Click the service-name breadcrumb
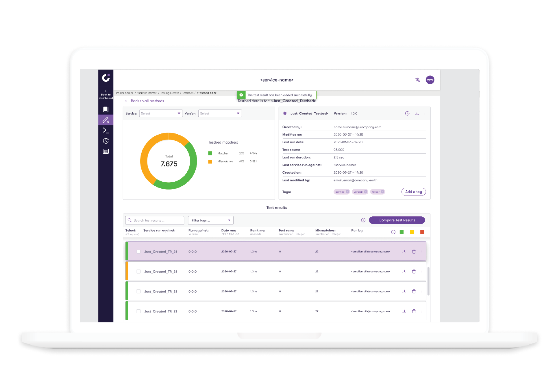The image size is (555, 392). pos(147,93)
